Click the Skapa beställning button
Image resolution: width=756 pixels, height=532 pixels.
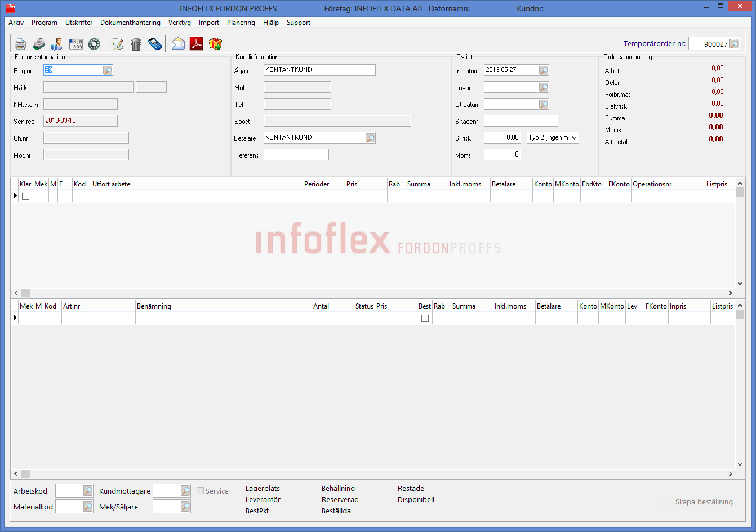click(696, 502)
